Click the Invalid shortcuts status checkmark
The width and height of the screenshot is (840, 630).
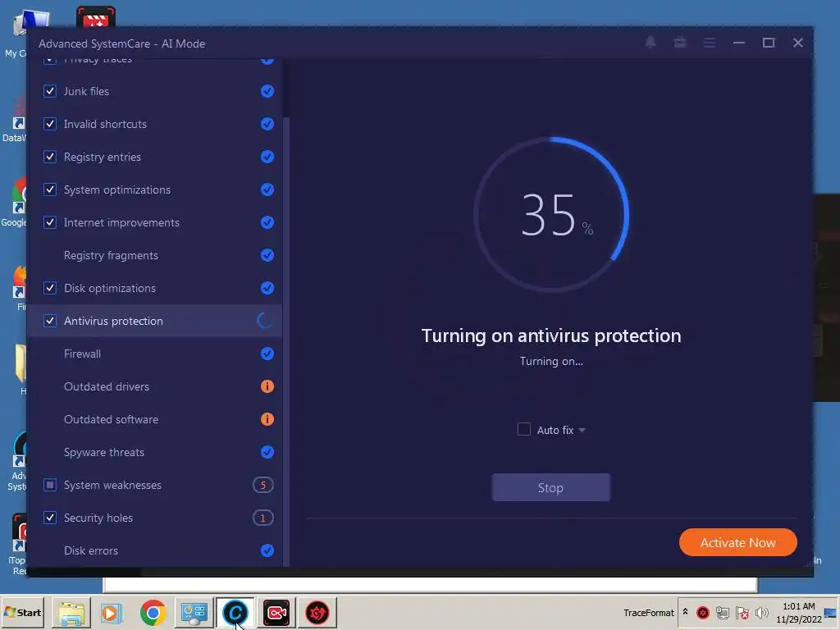click(267, 124)
